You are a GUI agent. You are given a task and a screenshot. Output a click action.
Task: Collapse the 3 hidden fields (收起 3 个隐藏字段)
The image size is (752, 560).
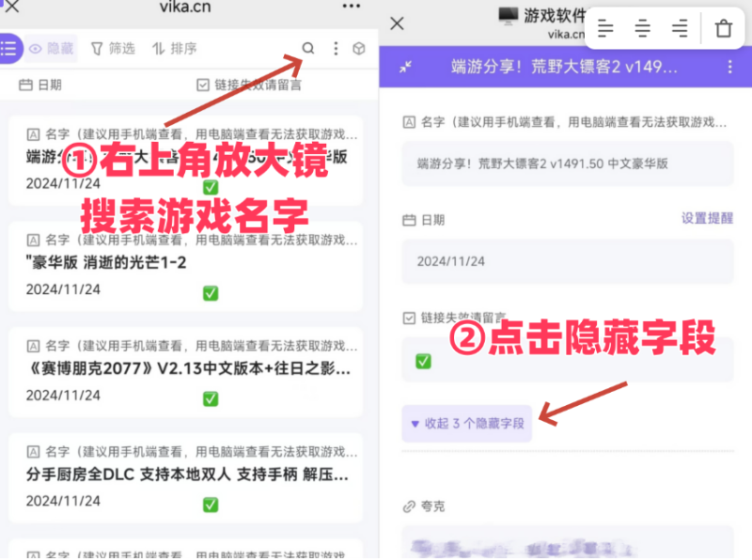tap(467, 423)
